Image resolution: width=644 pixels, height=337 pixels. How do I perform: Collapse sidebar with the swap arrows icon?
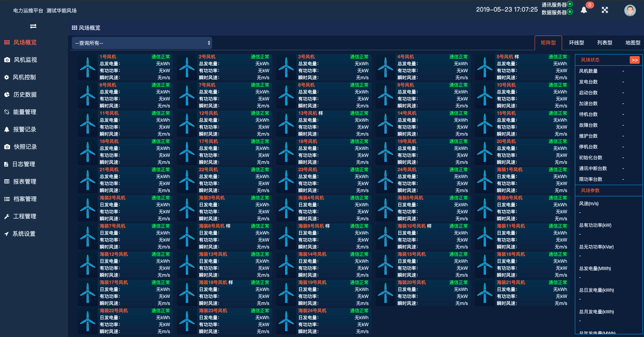click(33, 26)
